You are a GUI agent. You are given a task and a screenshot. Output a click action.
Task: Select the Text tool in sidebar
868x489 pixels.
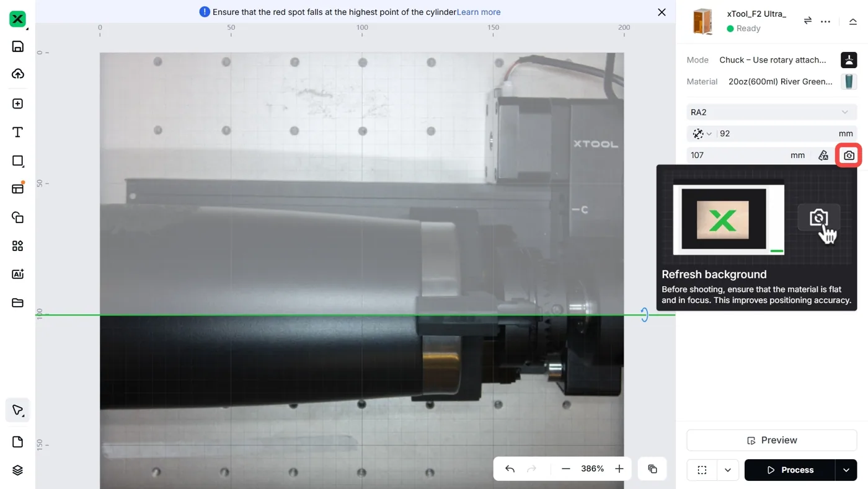click(x=17, y=132)
